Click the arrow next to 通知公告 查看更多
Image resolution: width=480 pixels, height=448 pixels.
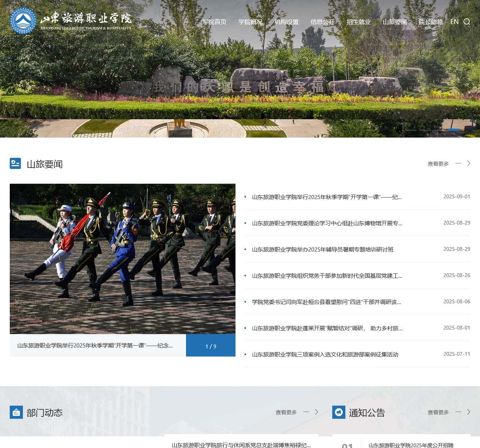point(468,412)
